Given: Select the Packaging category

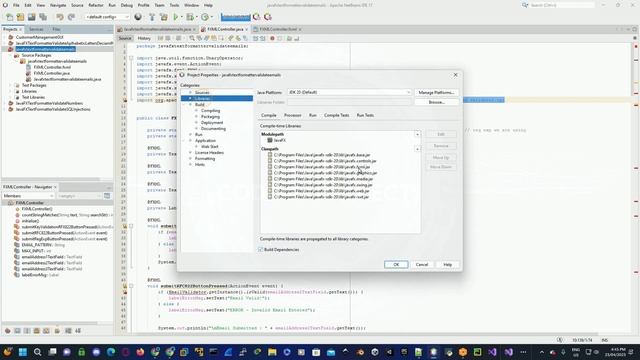Looking at the screenshot, I should tap(210, 117).
